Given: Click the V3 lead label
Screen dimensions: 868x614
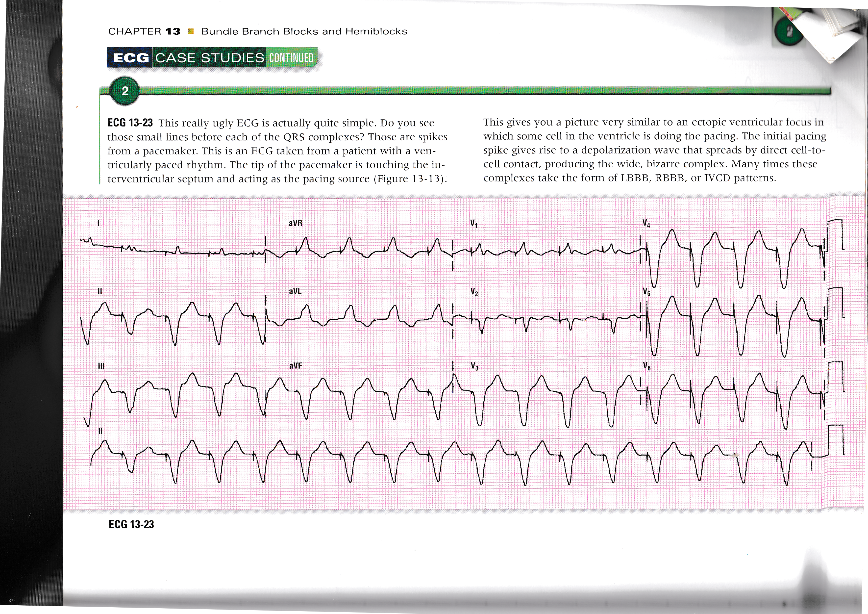Looking at the screenshot, I should (474, 366).
